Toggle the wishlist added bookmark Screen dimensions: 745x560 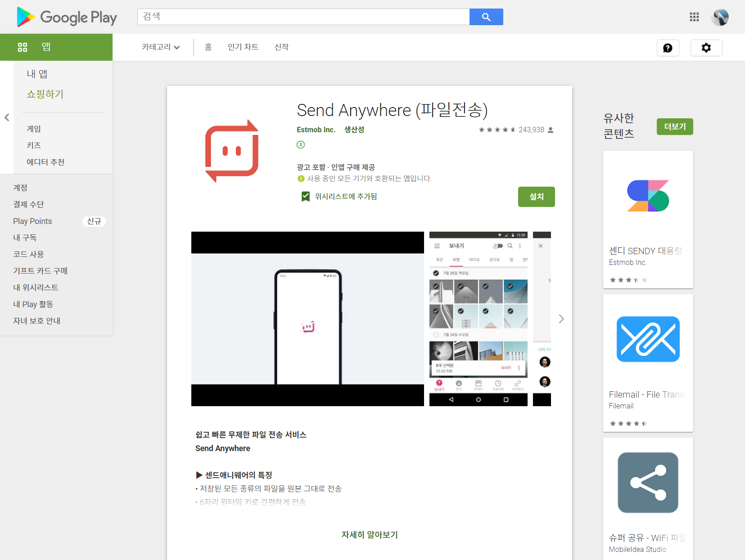click(x=306, y=197)
